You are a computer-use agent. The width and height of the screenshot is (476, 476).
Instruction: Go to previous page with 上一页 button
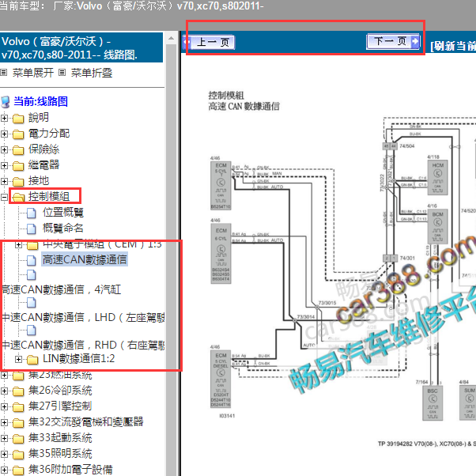click(x=209, y=42)
